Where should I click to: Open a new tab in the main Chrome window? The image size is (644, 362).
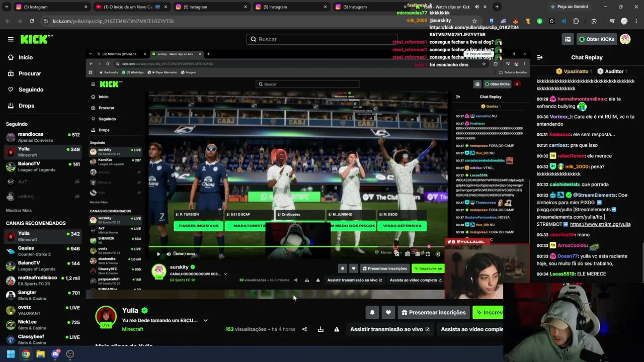click(497, 7)
